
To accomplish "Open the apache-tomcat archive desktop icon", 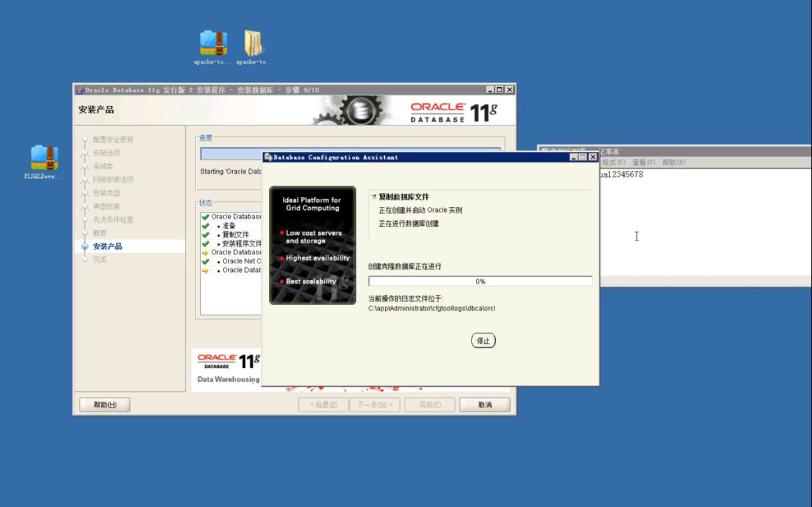I will 213,47.
